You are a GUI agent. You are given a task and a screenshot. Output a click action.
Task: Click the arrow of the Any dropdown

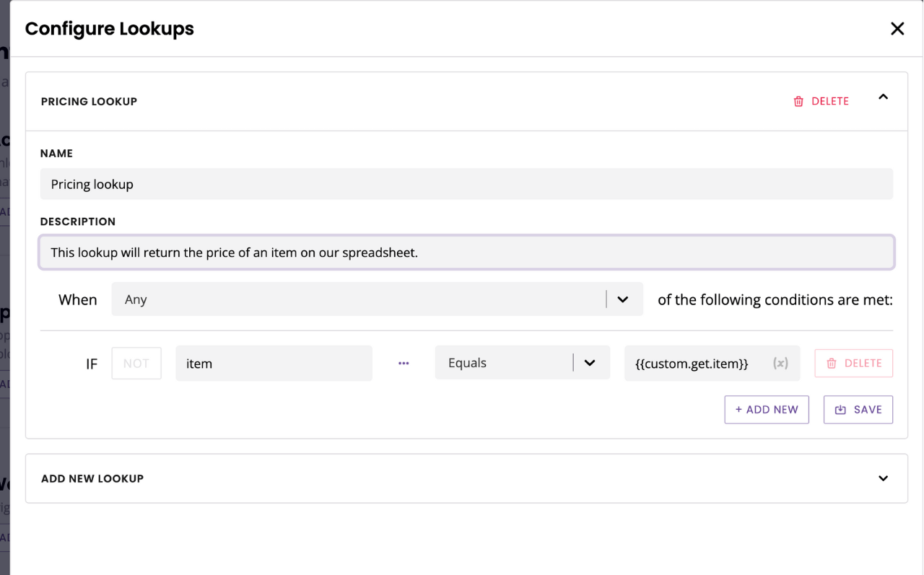(623, 299)
